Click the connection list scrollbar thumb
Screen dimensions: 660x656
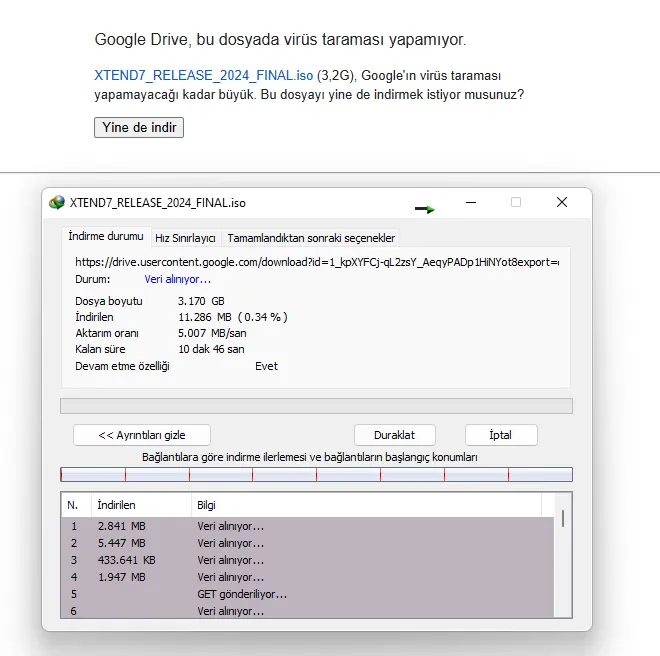(x=563, y=518)
